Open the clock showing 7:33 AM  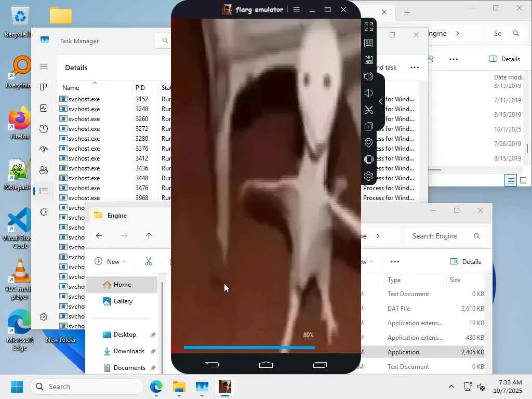[x=508, y=387]
